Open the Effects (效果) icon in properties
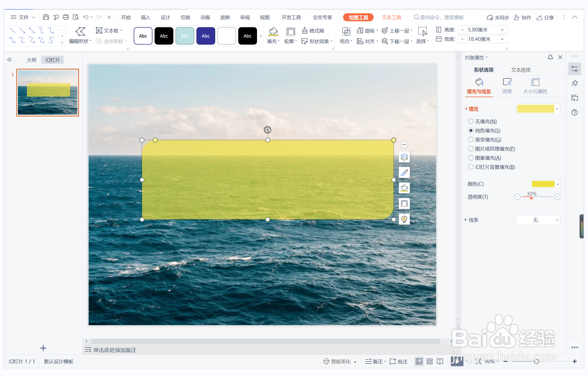 click(x=507, y=82)
